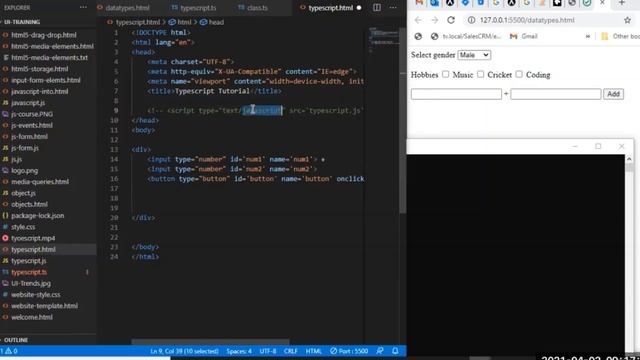
Task: Stop Live Server via Port : 5500
Action: click(x=349, y=351)
